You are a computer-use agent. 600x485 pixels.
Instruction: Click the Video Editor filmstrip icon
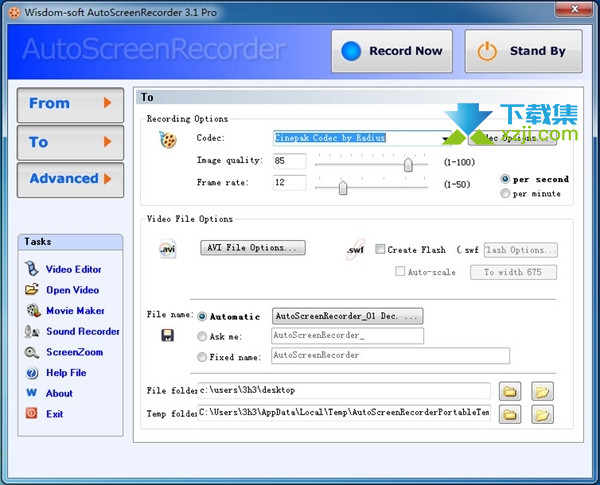tap(32, 269)
